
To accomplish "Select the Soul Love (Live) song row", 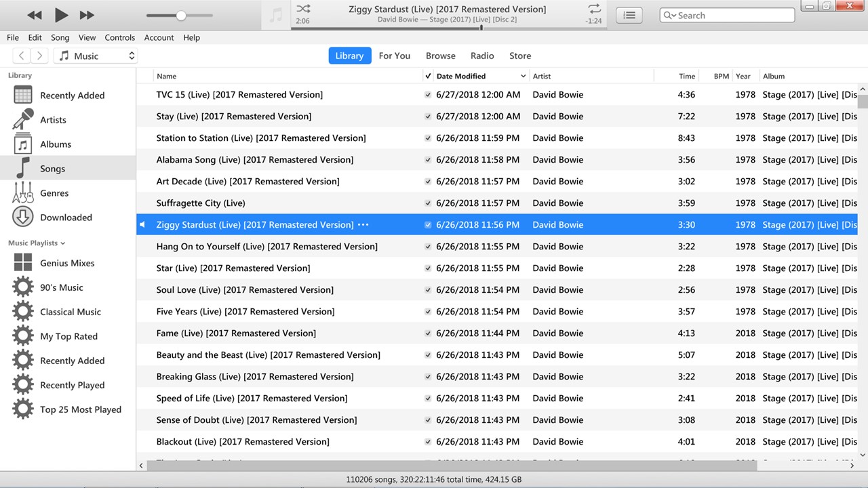I will pyautogui.click(x=497, y=290).
